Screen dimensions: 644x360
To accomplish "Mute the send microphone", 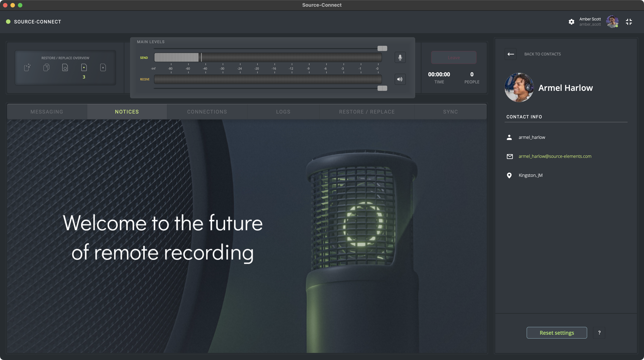I will pos(400,57).
